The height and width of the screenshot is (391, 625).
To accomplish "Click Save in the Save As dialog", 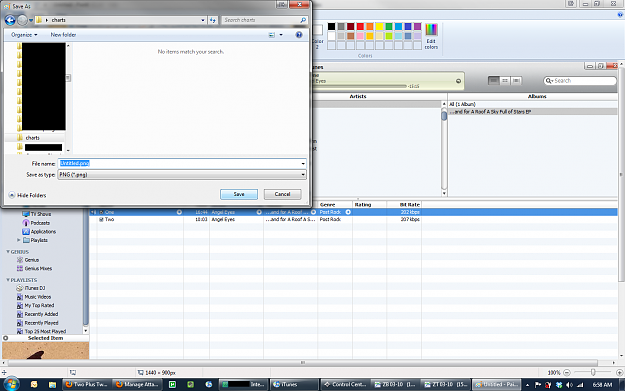I will pyautogui.click(x=239, y=194).
